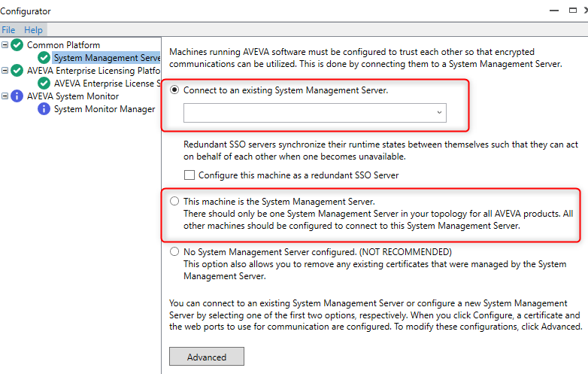Screen dimensions: 588x374
Task: Click green check icon beside System Management Server
Action: coord(44,58)
